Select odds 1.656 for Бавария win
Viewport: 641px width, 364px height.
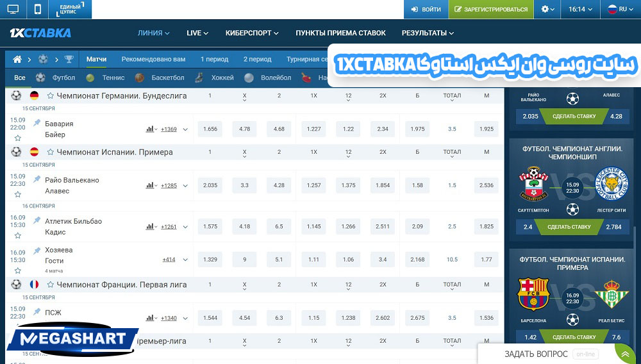(x=210, y=129)
